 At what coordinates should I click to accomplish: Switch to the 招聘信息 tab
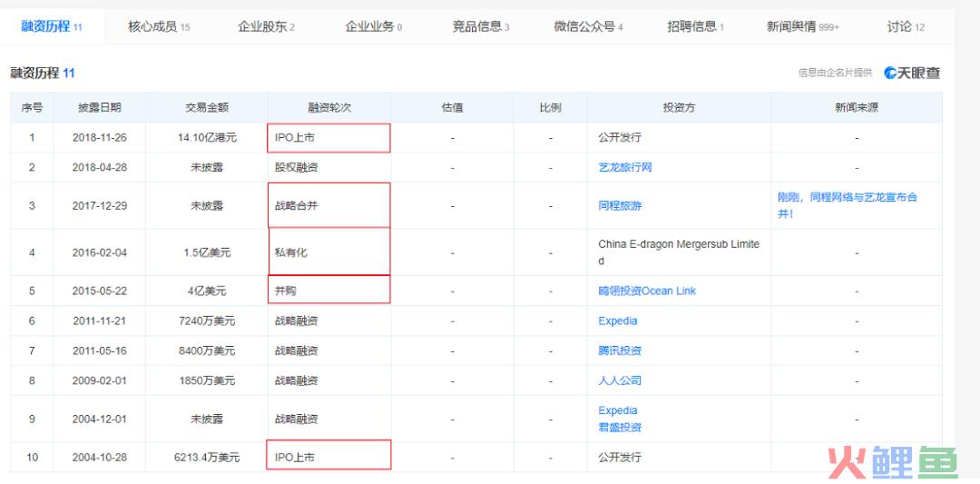tap(695, 26)
